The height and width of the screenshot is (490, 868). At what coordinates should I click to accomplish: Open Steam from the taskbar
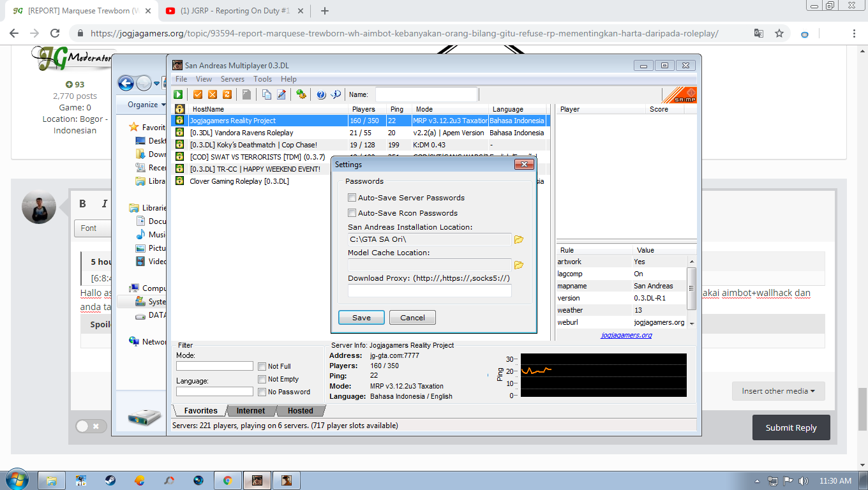[110, 480]
